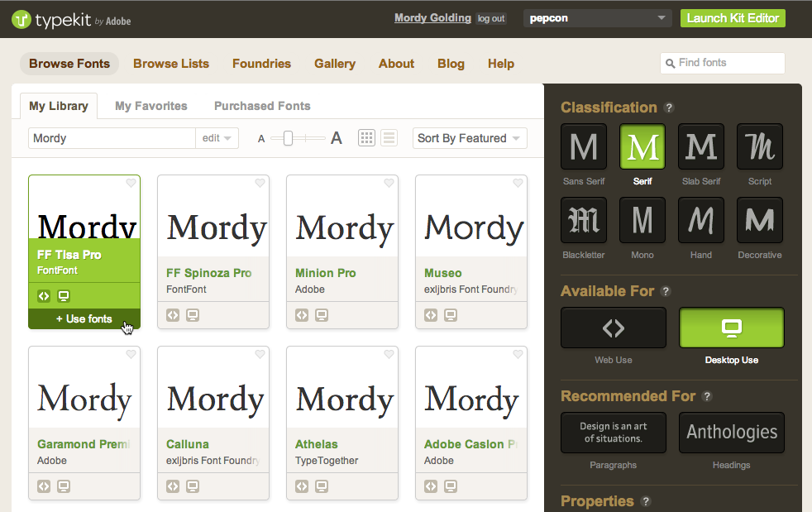The height and width of the screenshot is (512, 812).
Task: Select Slab Serif classification
Action: pos(701,146)
